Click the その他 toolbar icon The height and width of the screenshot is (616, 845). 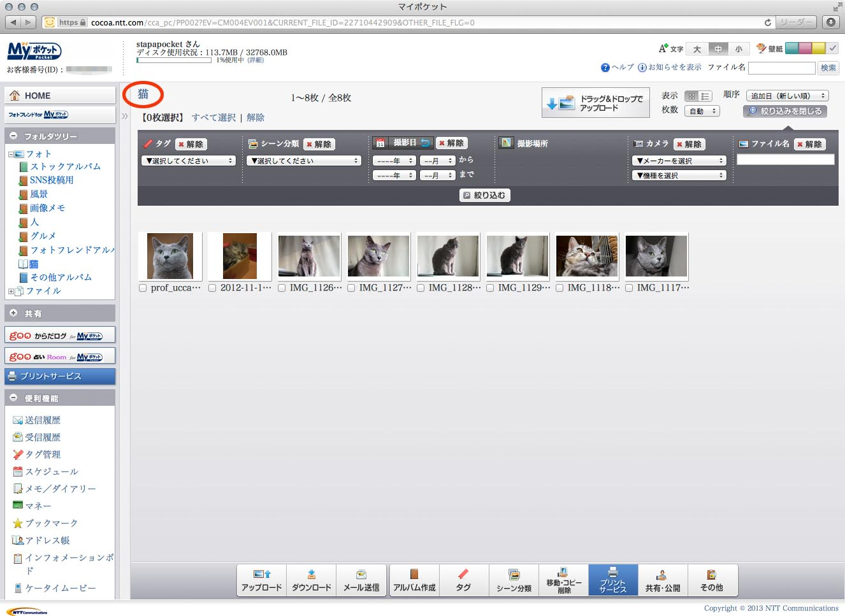click(x=712, y=574)
